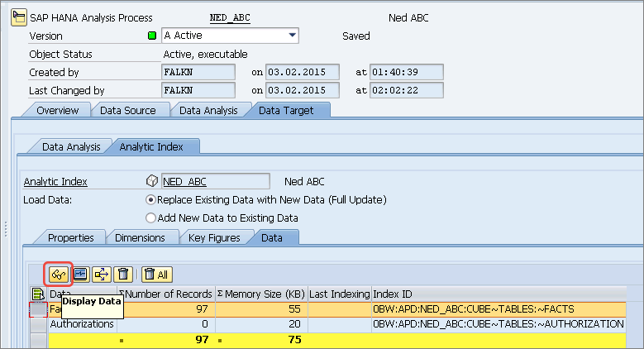644x349 pixels.
Task: Click the Facts memory size 55 cell
Action: coord(261,309)
